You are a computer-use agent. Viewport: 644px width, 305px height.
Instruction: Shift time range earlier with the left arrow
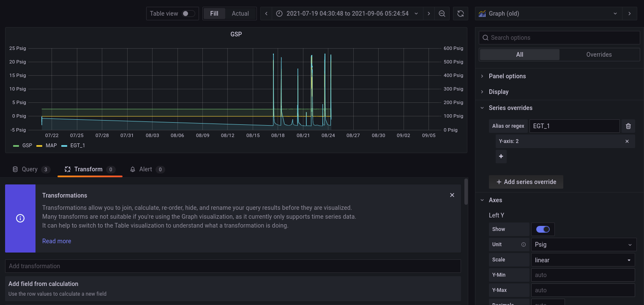tap(266, 13)
